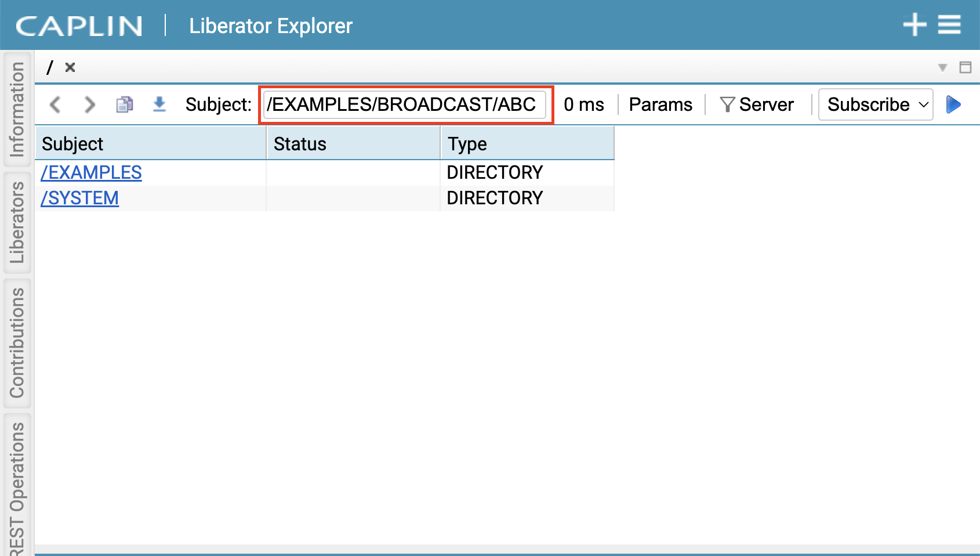Screen dimensions: 980x556
Task: Open the /SYSTEM directory link
Action: pos(80,198)
